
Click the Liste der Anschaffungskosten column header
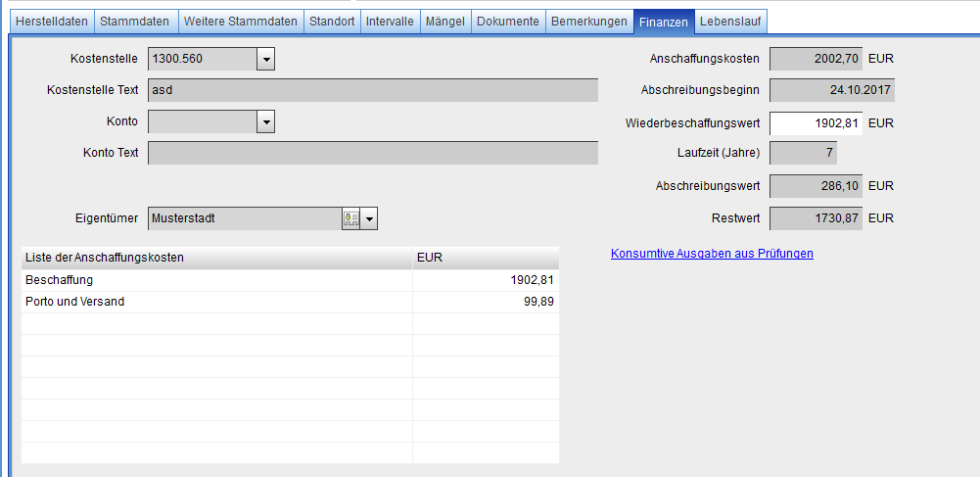pyautogui.click(x=215, y=258)
